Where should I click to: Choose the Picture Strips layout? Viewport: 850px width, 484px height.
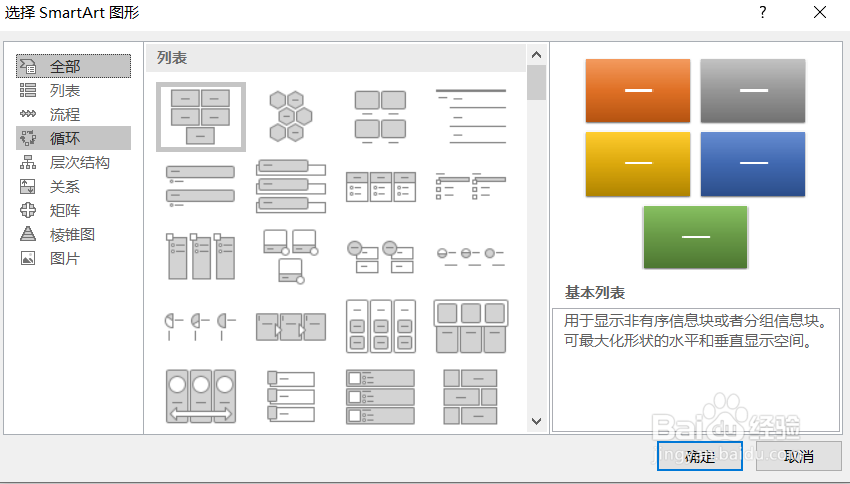click(291, 396)
